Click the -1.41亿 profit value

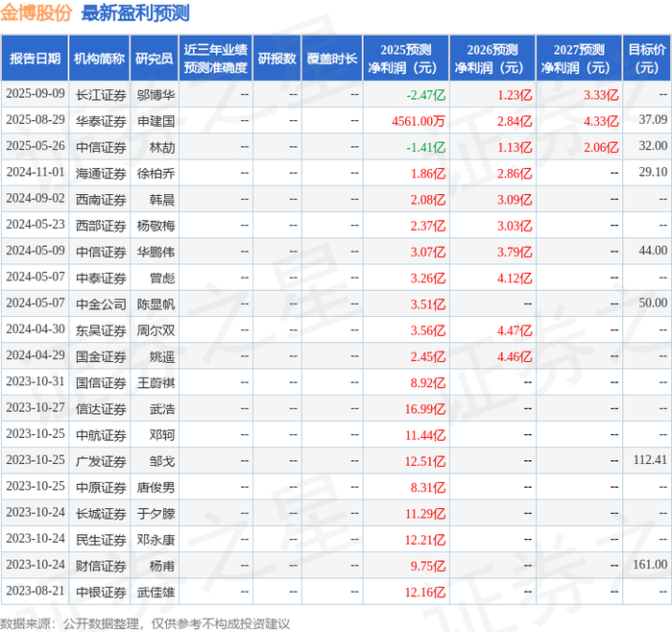click(426, 147)
